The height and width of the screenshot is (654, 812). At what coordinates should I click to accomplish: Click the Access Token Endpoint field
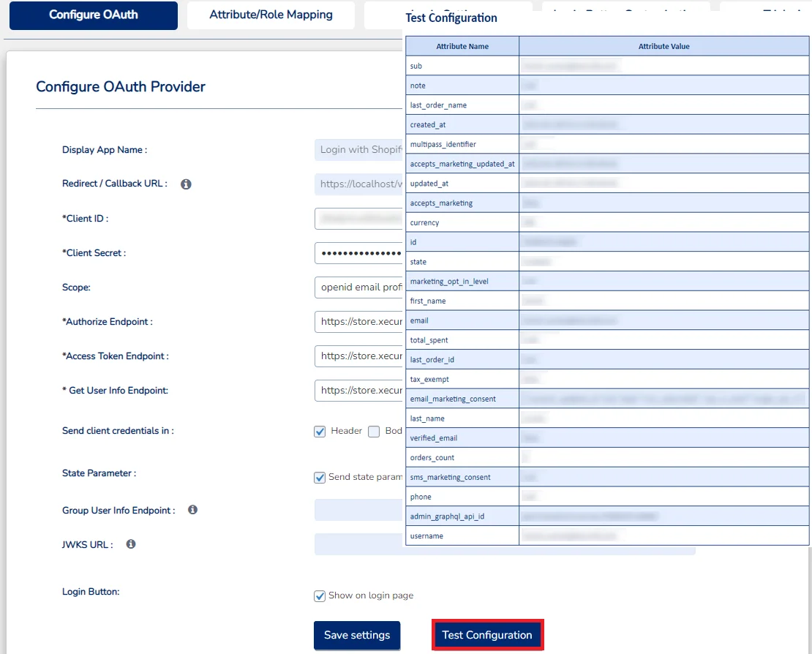(x=358, y=356)
